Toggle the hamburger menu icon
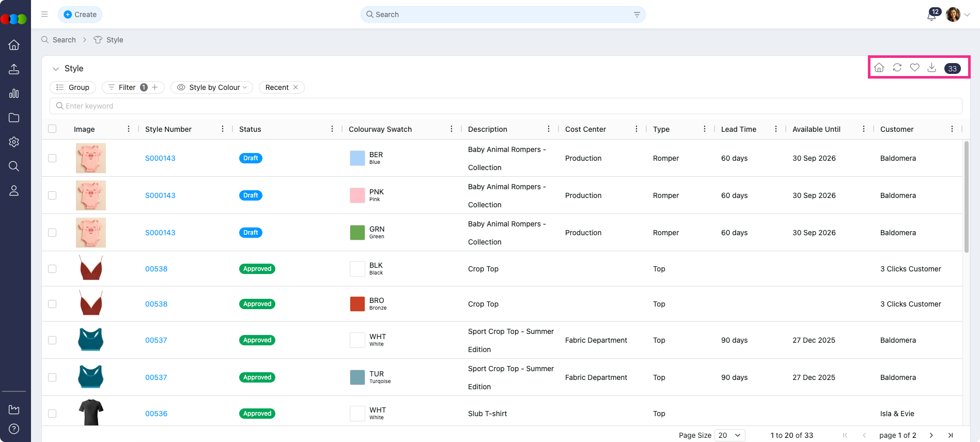980x442 pixels. (44, 14)
